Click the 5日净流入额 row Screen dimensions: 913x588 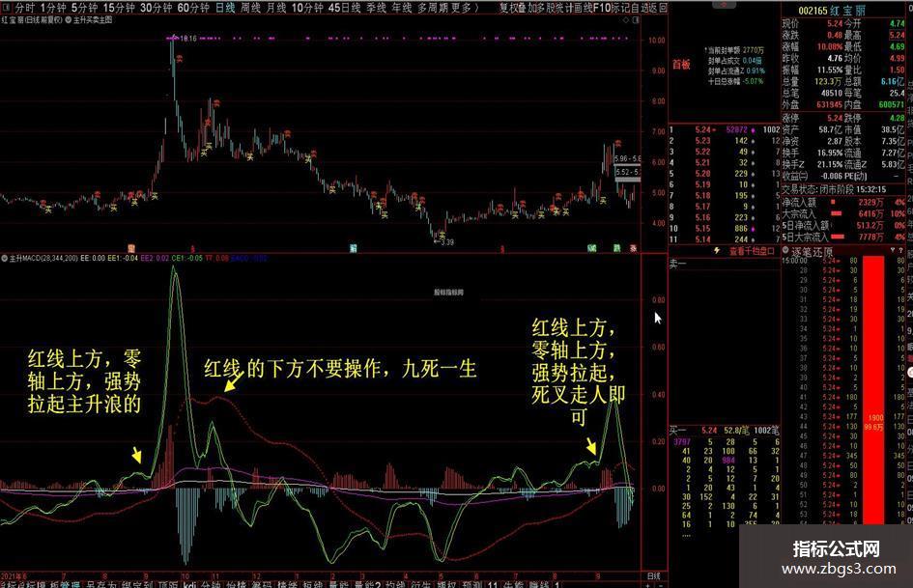(x=843, y=225)
